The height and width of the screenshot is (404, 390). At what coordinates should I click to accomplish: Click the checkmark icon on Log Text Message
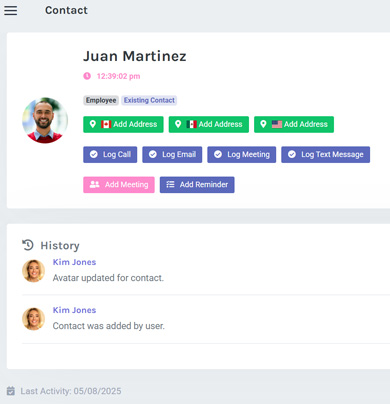click(x=292, y=154)
